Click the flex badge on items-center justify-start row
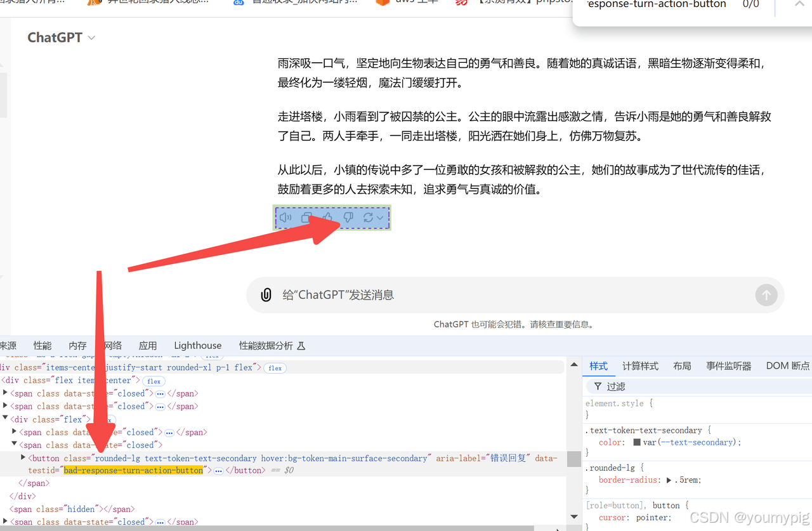The image size is (812, 531). pos(275,368)
